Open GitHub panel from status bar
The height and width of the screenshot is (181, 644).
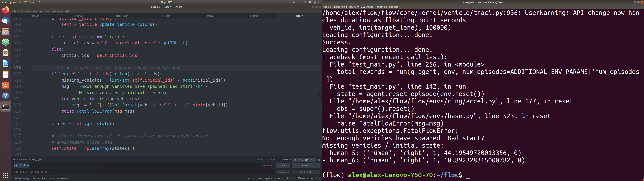[303, 178]
